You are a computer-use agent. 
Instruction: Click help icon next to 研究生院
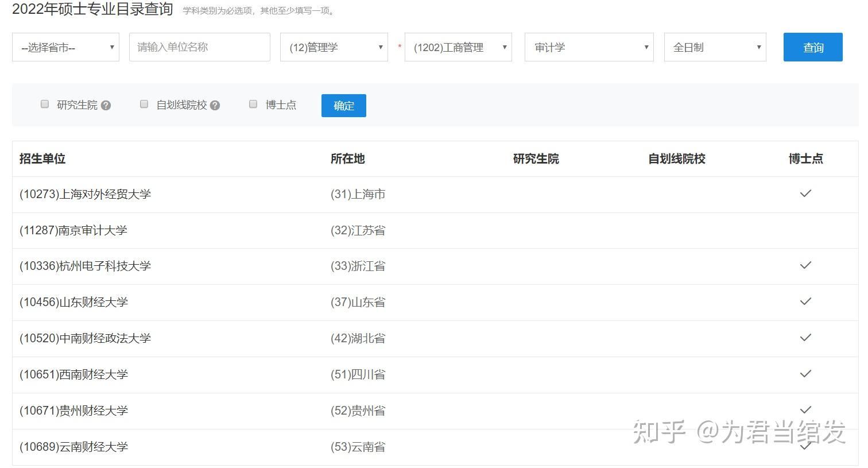[x=106, y=106]
